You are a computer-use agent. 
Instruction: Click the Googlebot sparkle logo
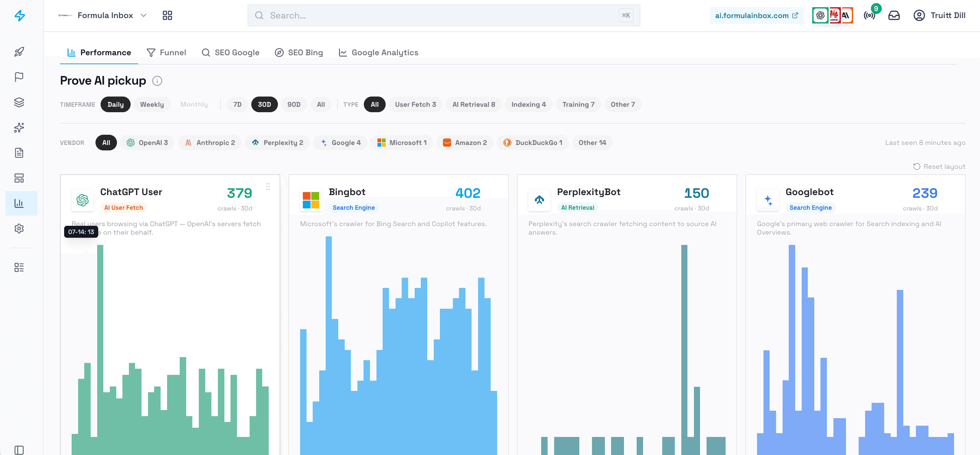pyautogui.click(x=768, y=200)
